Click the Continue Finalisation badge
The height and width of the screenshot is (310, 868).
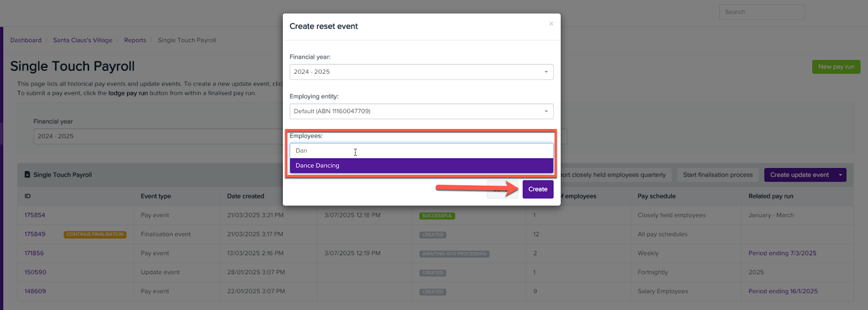(x=95, y=235)
